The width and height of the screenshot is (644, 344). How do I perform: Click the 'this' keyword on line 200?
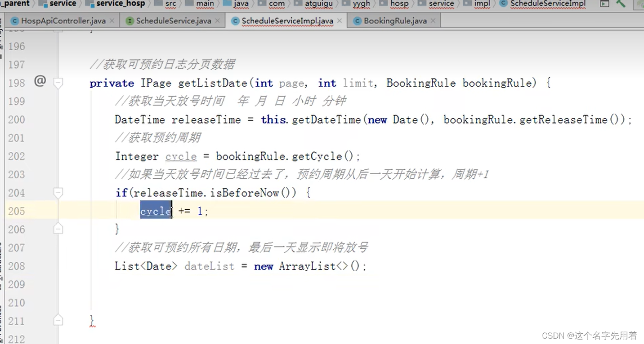coord(273,120)
